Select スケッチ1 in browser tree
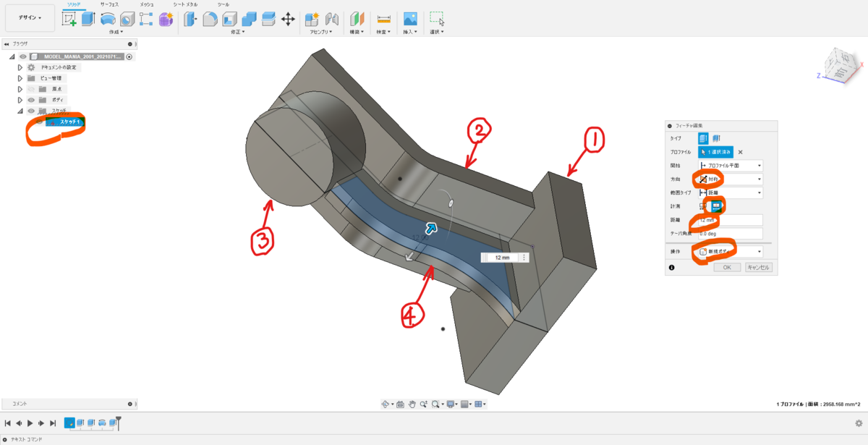 65,122
